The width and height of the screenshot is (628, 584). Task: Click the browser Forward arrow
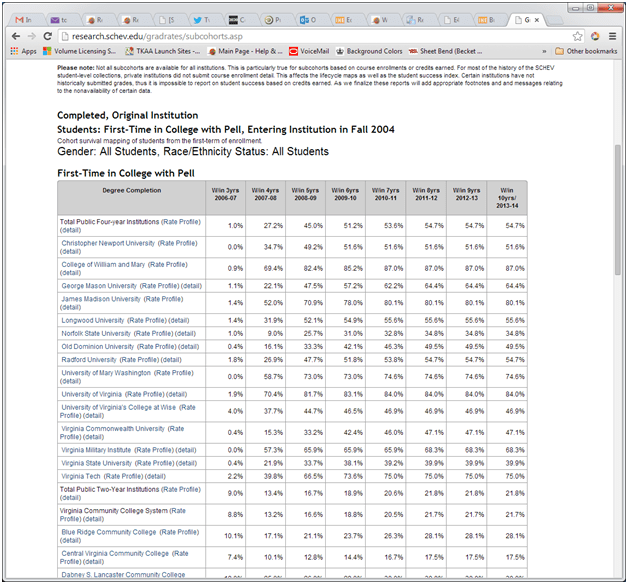pyautogui.click(x=31, y=35)
